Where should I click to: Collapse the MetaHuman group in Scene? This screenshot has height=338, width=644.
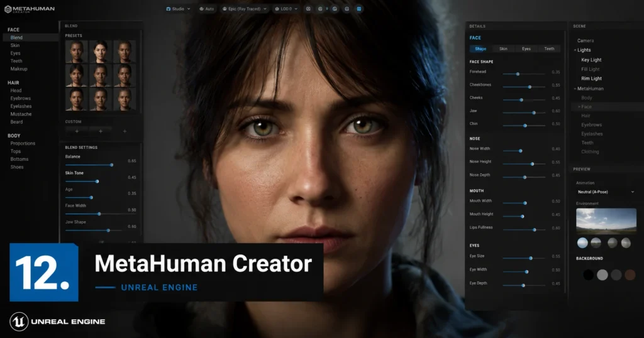pyautogui.click(x=575, y=89)
